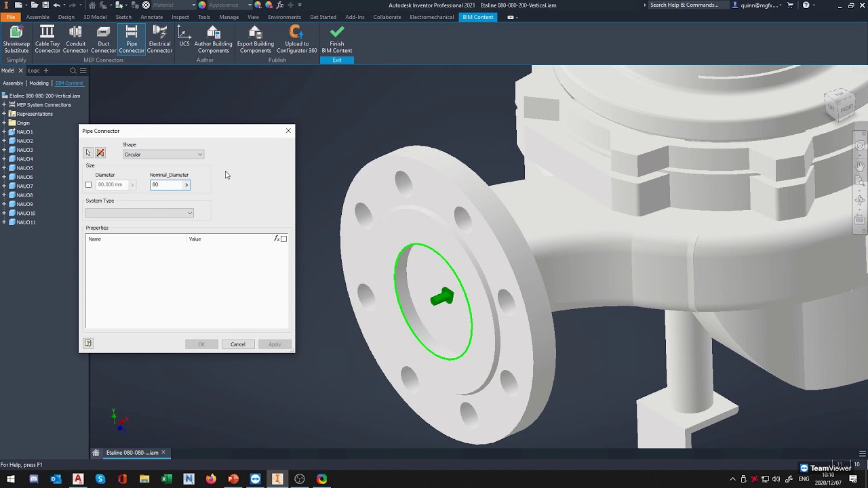
Task: Launch Export Building Components
Action: (255, 39)
